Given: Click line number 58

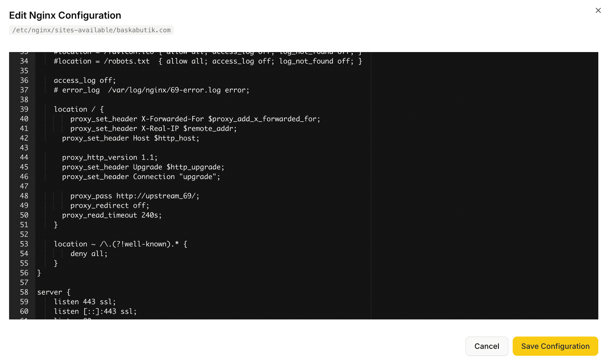Looking at the screenshot, I should click(x=24, y=292).
